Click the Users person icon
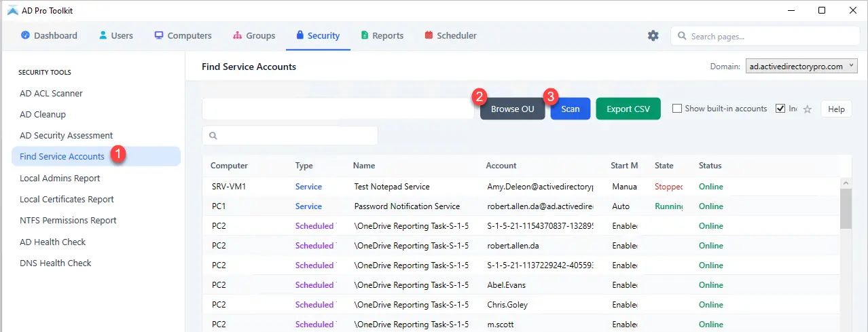Image resolution: width=868 pixels, height=332 pixels. point(103,35)
